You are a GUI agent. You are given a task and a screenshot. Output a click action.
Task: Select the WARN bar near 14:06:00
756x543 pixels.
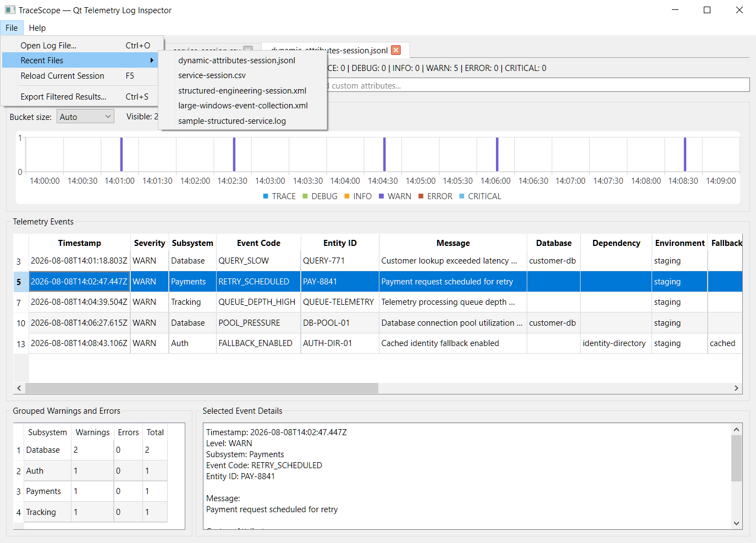(x=497, y=154)
